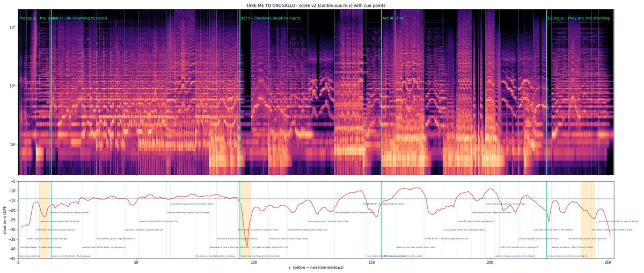Click the 'Act II - Shadows (dusk to night)' cue label
The image size is (644, 273).
tap(270, 18)
